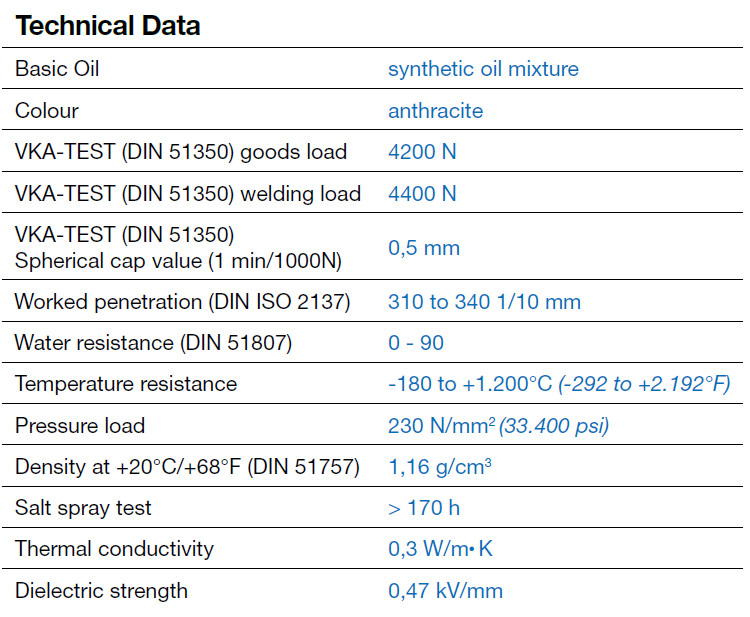Click the VKA-TEST welding load label
This screenshot has height=617, width=750.
click(x=188, y=194)
